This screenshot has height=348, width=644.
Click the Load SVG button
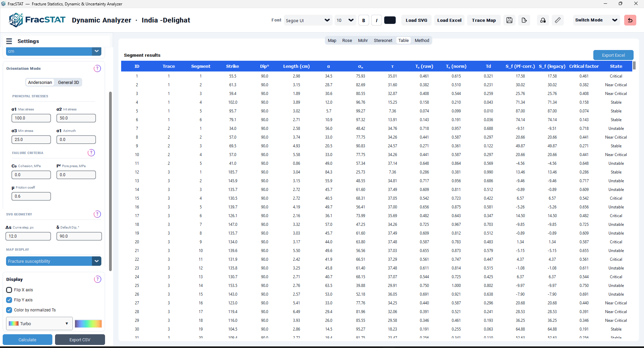click(x=416, y=20)
